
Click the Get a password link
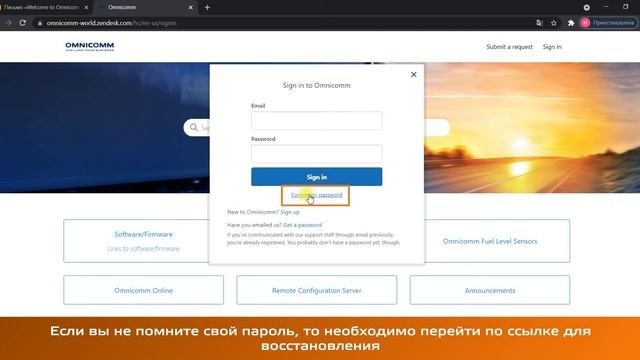pyautogui.click(x=302, y=225)
